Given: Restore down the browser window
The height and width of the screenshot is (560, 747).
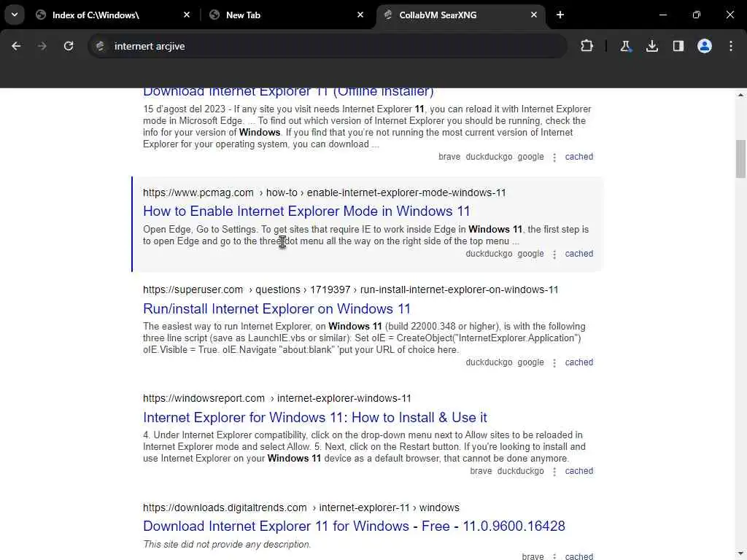Looking at the screenshot, I should point(697,15).
